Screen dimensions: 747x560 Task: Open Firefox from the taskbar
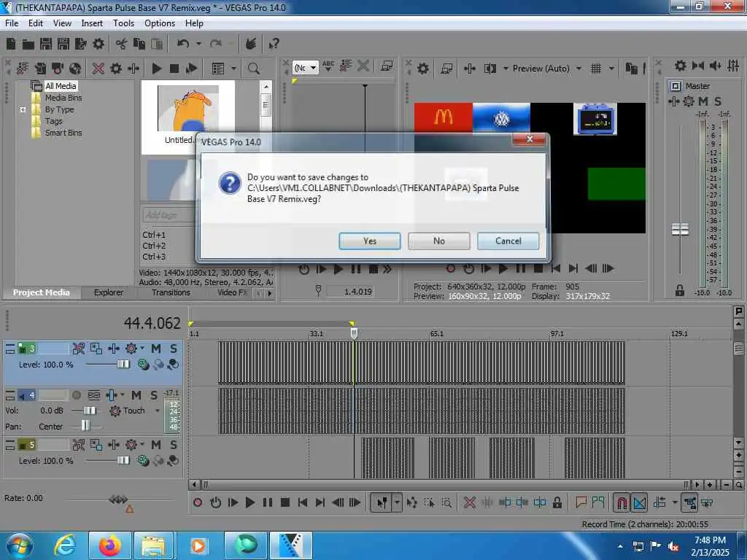109,545
